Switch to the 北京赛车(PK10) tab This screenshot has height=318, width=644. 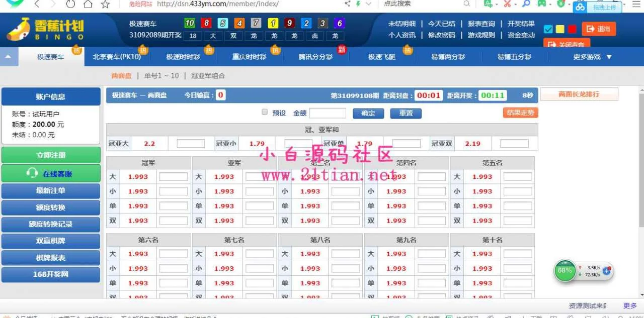[x=117, y=57]
